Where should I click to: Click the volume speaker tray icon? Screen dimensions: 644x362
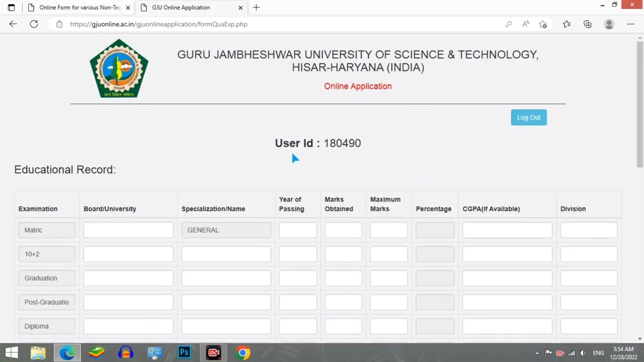[583, 353]
